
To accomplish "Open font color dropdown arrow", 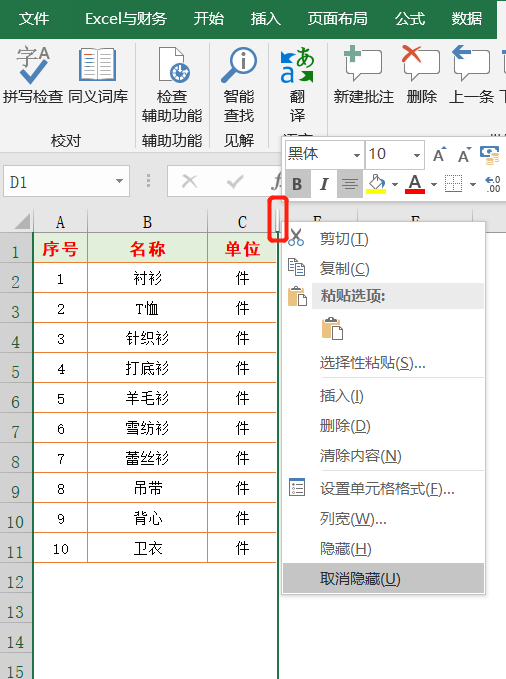I will [x=434, y=184].
